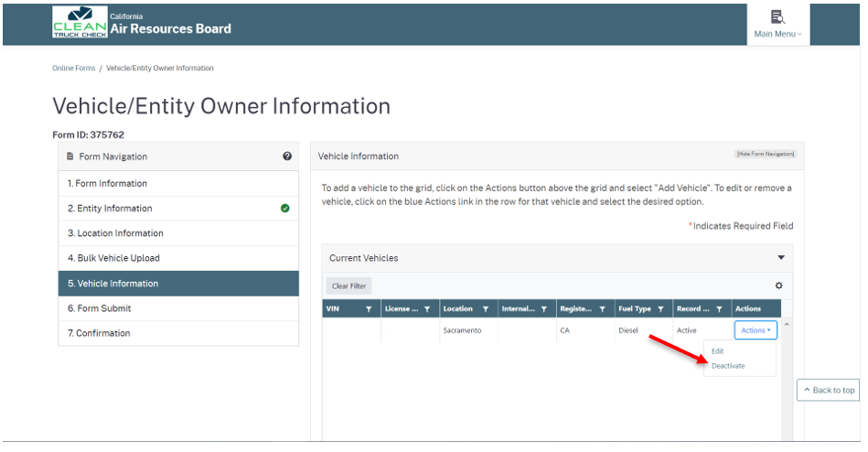The width and height of the screenshot is (868, 452).
Task: Click the Location column header label
Action: click(x=458, y=308)
